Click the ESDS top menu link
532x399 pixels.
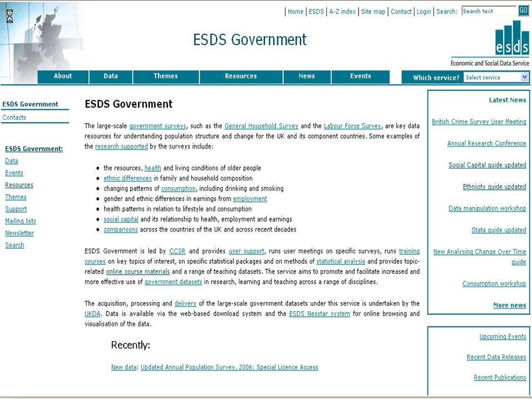click(x=316, y=12)
